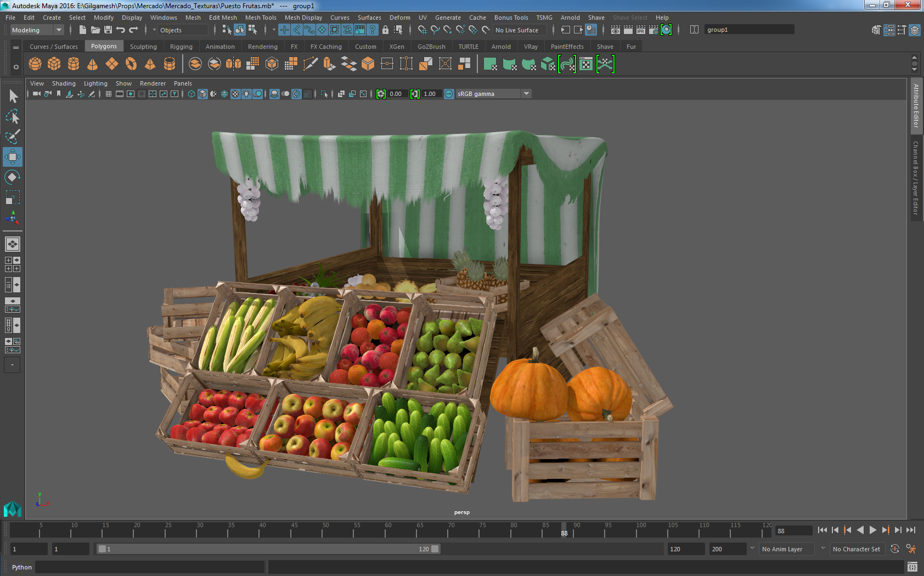Select the Rotate tool in the toolbox

[x=12, y=177]
